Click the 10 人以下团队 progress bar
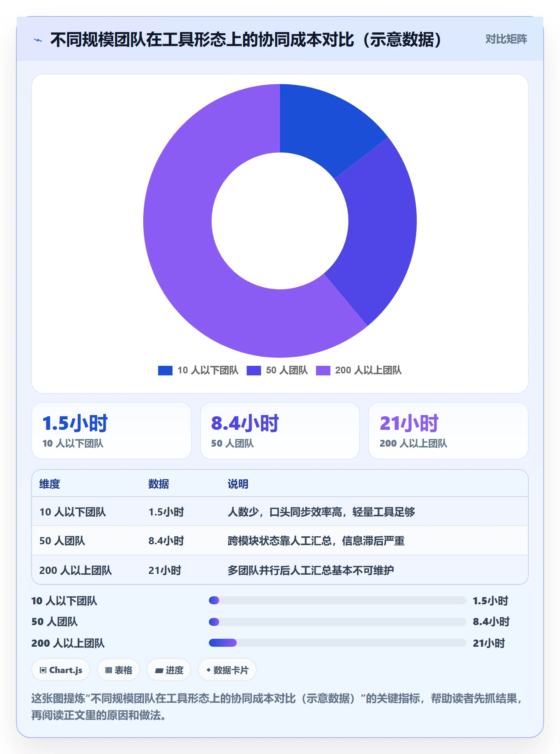The image size is (560, 754). (338, 600)
